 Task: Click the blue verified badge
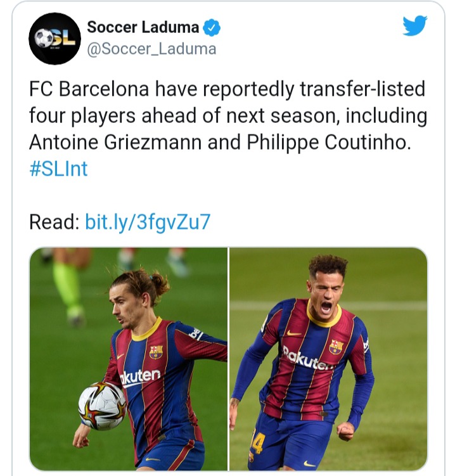(x=212, y=28)
